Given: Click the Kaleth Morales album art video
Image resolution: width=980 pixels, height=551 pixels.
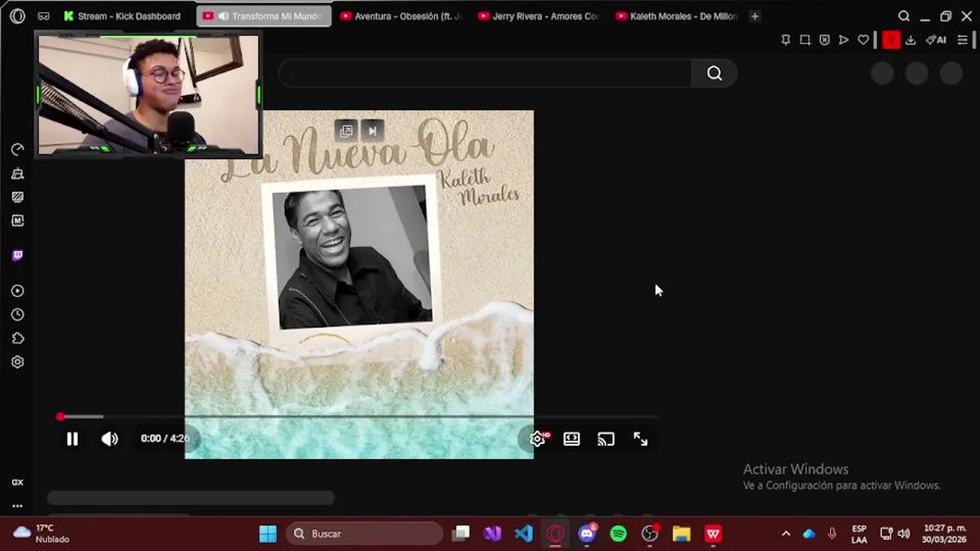Looking at the screenshot, I should coord(359,285).
